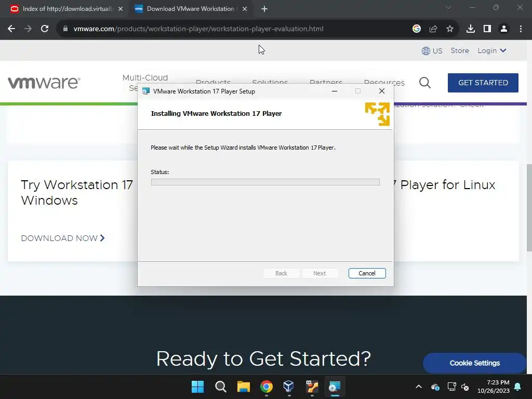Screen dimensions: 532x399
Task: Expand the Login dropdown
Action: click(x=492, y=50)
